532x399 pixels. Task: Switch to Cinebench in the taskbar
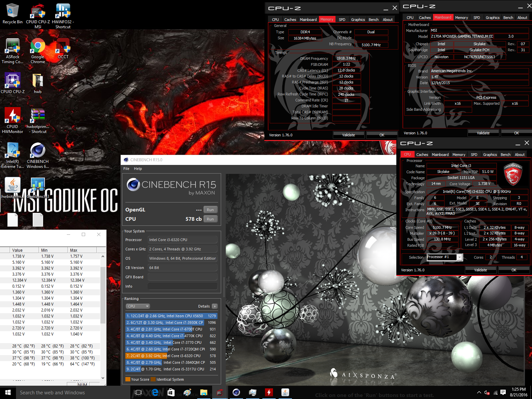pos(236,392)
